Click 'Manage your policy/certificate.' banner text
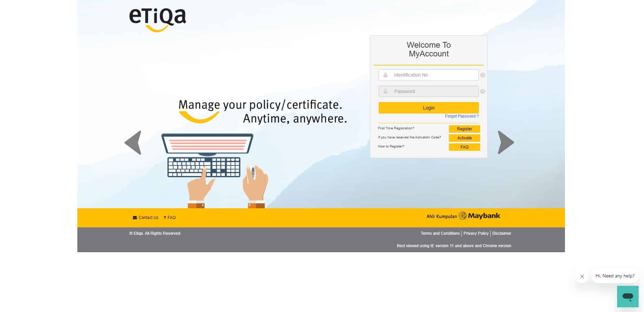 tap(260, 105)
